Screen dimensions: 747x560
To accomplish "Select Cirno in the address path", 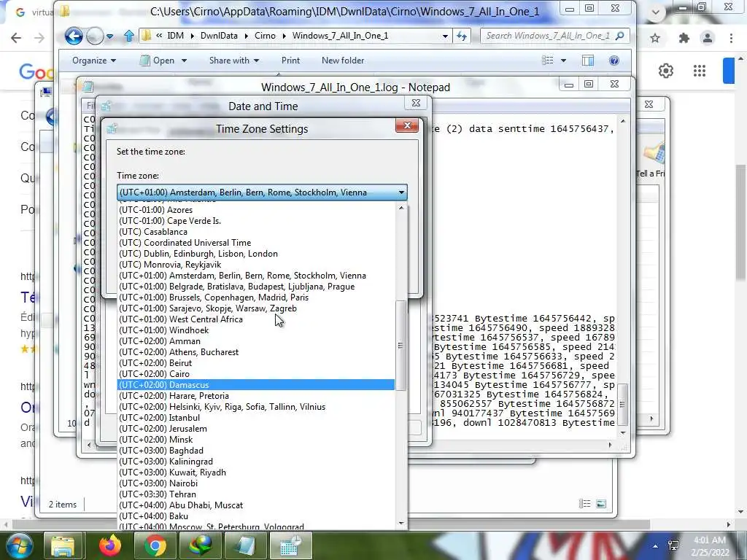I will [265, 36].
